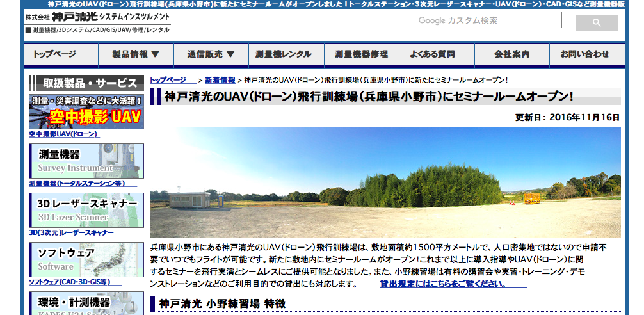Open the 測量機器 Survey Instrument banner

(86, 161)
